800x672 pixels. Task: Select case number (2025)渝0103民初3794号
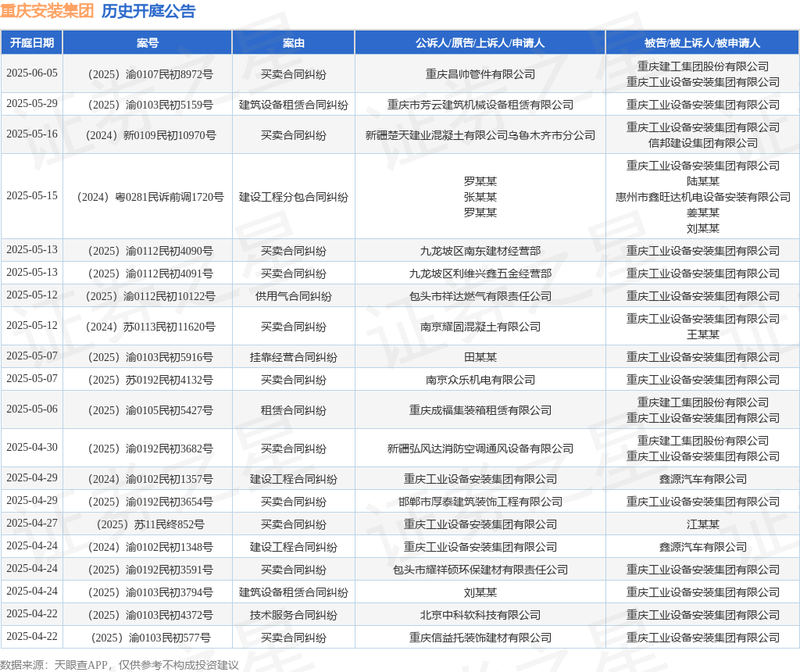click(x=148, y=593)
